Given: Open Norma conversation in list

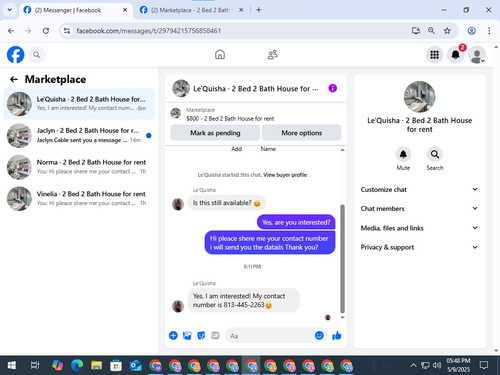Looking at the screenshot, I should point(79,167).
